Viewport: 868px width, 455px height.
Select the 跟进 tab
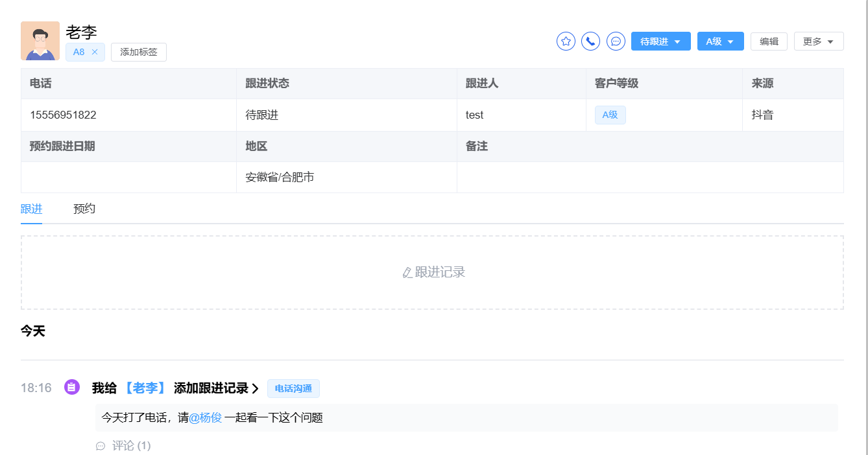coord(31,209)
